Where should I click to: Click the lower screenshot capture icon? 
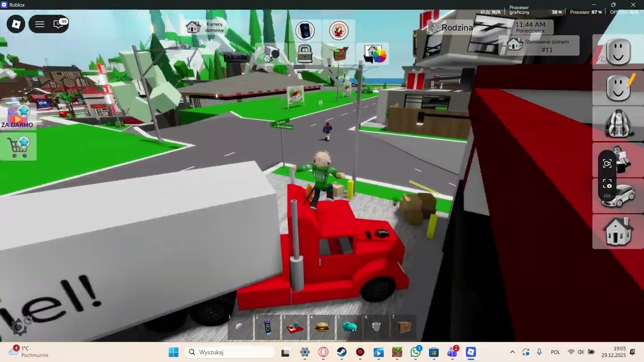607,184
